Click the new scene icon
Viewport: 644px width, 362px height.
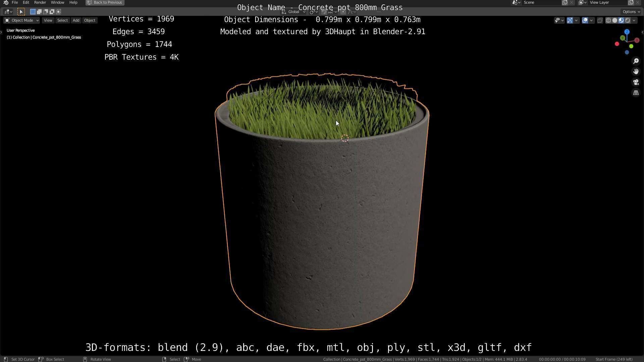click(x=565, y=2)
